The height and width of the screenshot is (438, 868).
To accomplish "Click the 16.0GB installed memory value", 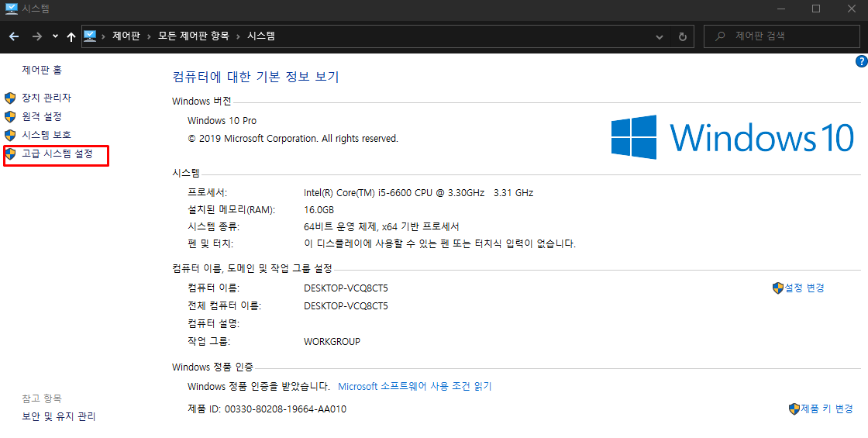I will coord(319,210).
